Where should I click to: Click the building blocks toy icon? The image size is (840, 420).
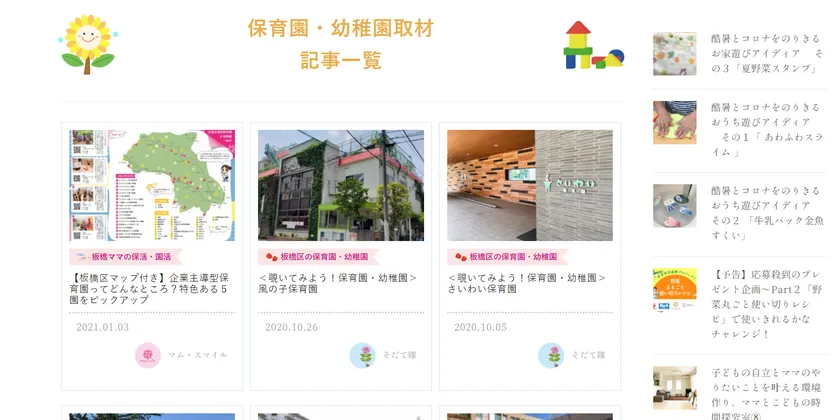(594, 45)
